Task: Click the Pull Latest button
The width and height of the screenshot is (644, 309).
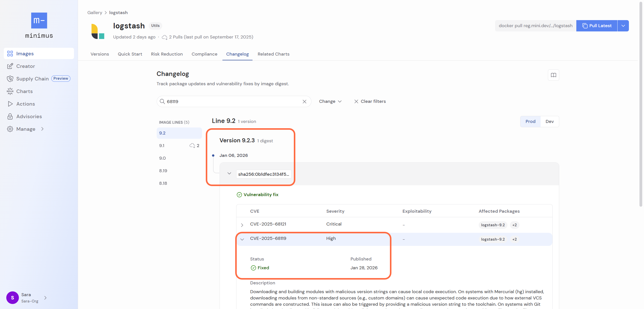Action: (x=597, y=26)
